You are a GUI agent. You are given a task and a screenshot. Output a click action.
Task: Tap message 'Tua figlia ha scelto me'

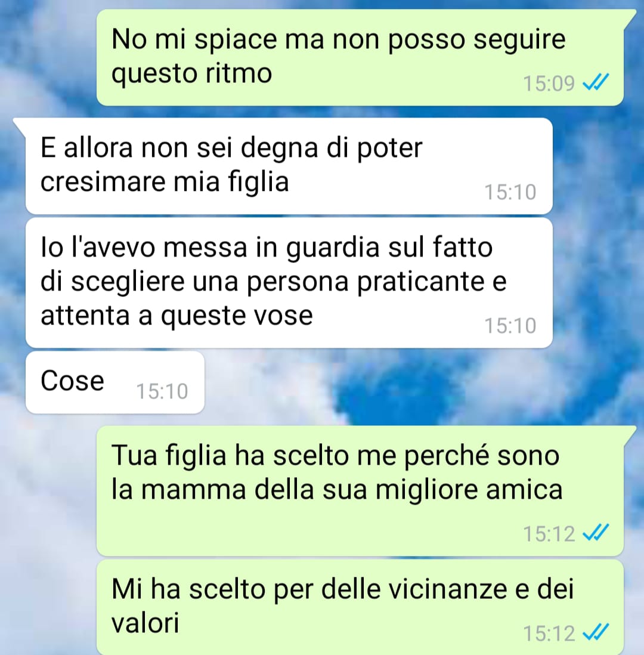[360, 491]
